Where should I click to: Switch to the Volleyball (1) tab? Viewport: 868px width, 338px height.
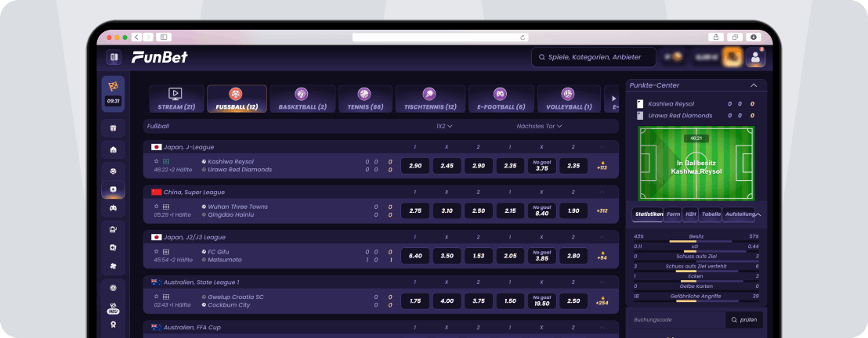tap(569, 99)
